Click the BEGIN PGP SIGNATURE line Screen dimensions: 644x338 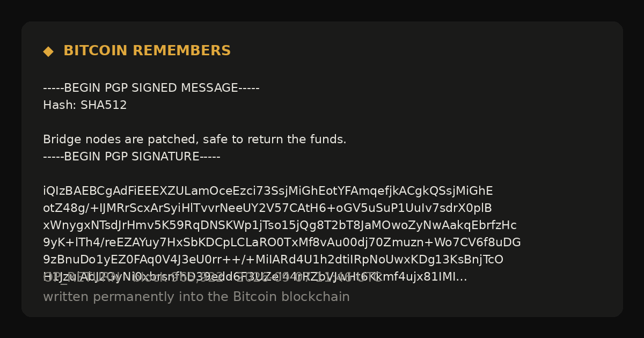click(131, 157)
